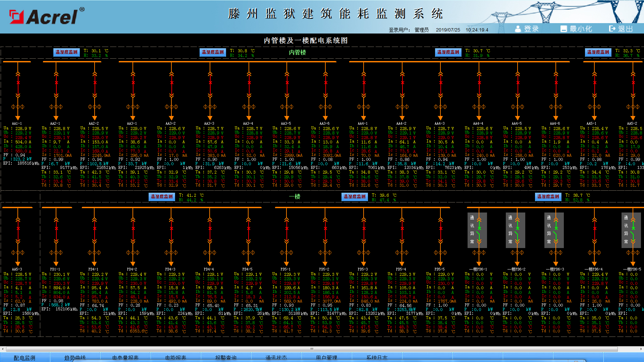
Task: Click the horizontal scrollbar thumb
Action: [x=312, y=349]
